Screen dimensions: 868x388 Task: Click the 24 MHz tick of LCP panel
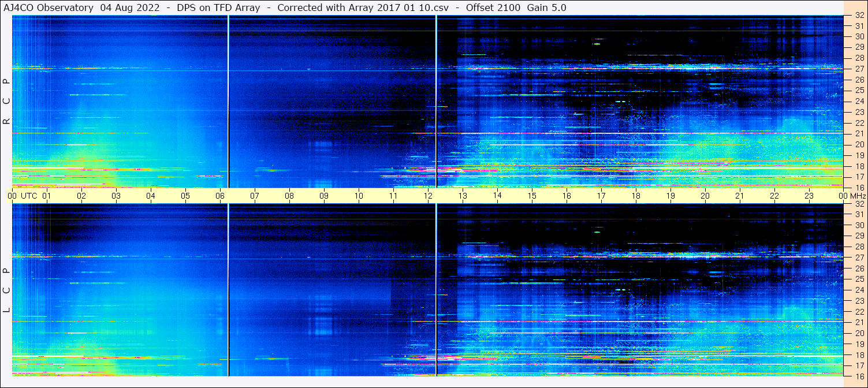point(859,290)
